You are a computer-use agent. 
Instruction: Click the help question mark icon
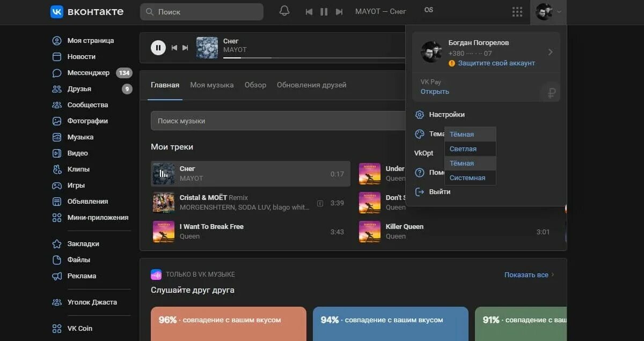[420, 173]
